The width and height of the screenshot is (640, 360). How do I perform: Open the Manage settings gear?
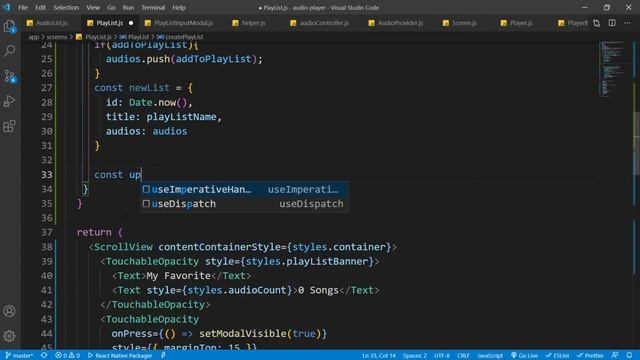pyautogui.click(x=9, y=336)
